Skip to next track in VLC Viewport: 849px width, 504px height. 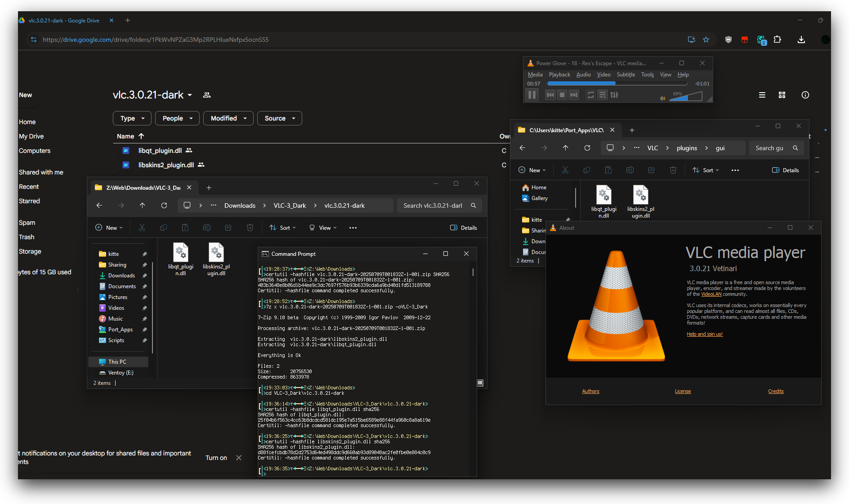(573, 95)
